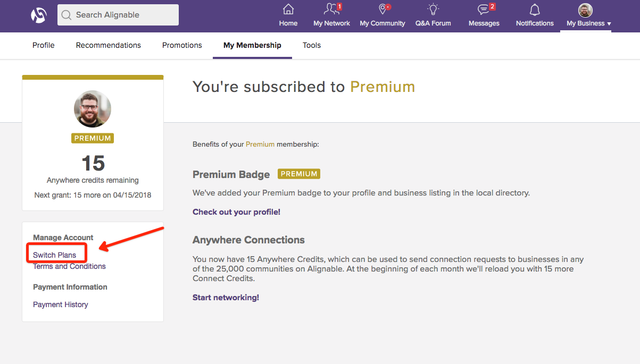Select the My Membership tab
Image resolution: width=640 pixels, height=364 pixels.
pyautogui.click(x=252, y=45)
